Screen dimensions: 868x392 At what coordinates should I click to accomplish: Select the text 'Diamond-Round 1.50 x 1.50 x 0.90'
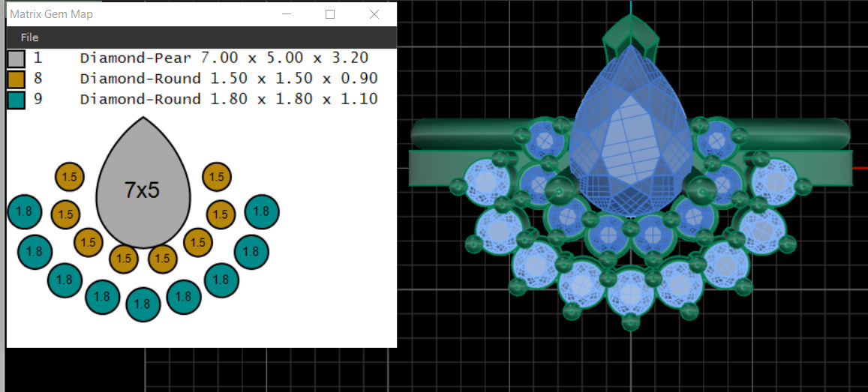(x=229, y=79)
